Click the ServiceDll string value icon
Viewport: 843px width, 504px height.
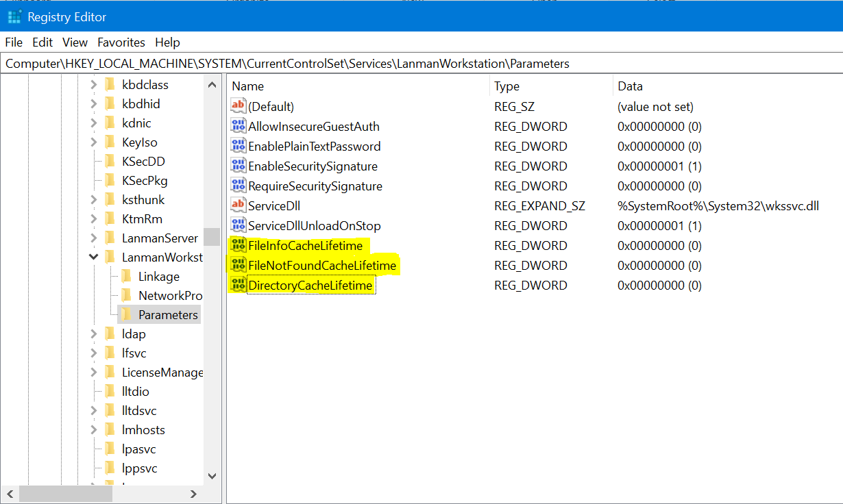238,206
